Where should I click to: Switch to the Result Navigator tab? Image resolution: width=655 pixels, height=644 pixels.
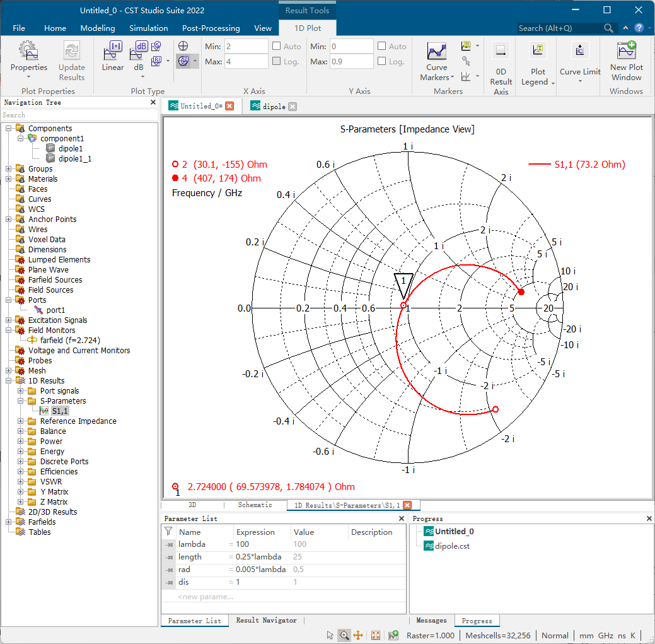[266, 620]
